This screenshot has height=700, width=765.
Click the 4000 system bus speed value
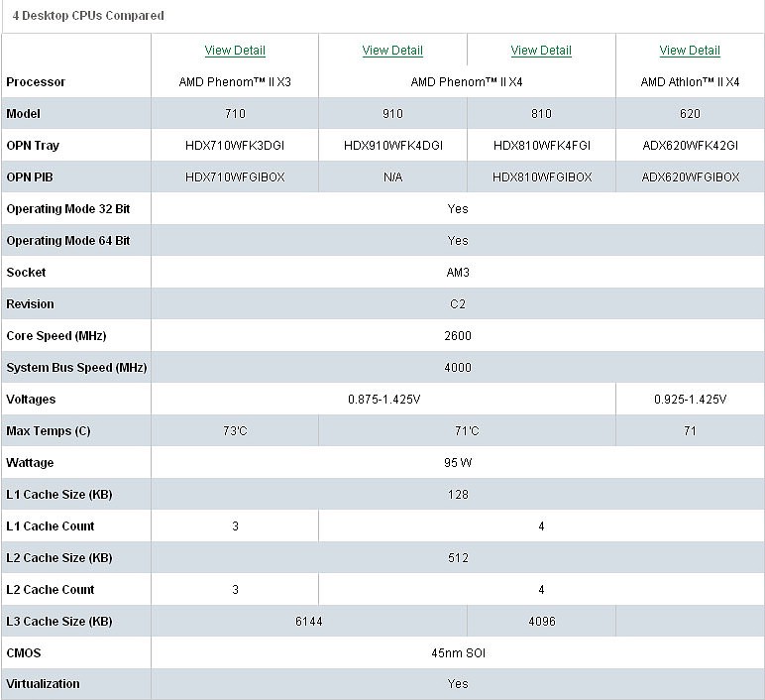458,368
